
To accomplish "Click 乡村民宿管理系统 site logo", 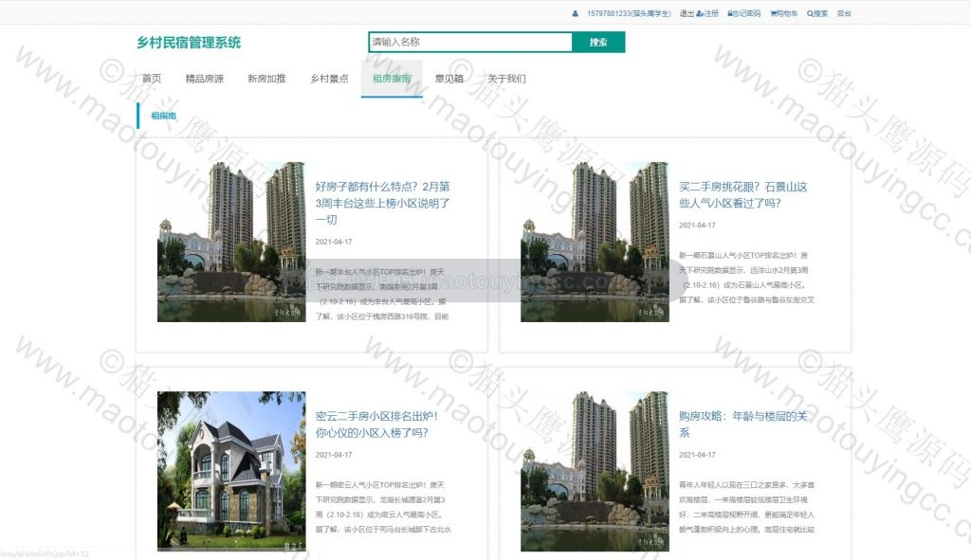I will click(189, 42).
